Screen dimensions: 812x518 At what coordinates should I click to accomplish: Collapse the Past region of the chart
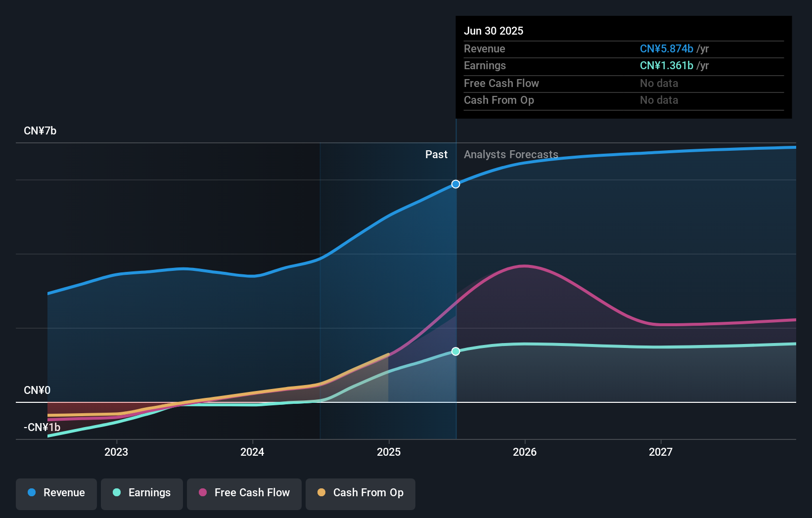point(436,154)
